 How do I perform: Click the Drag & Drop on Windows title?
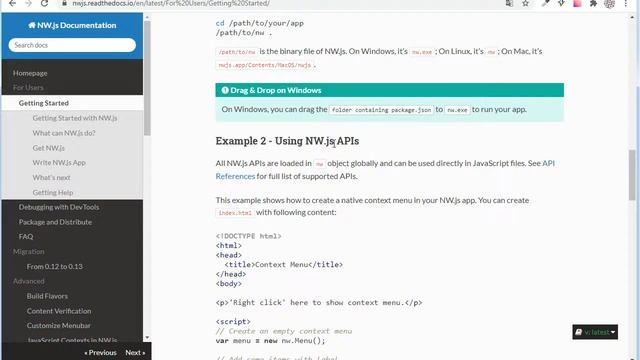pyautogui.click(x=276, y=90)
